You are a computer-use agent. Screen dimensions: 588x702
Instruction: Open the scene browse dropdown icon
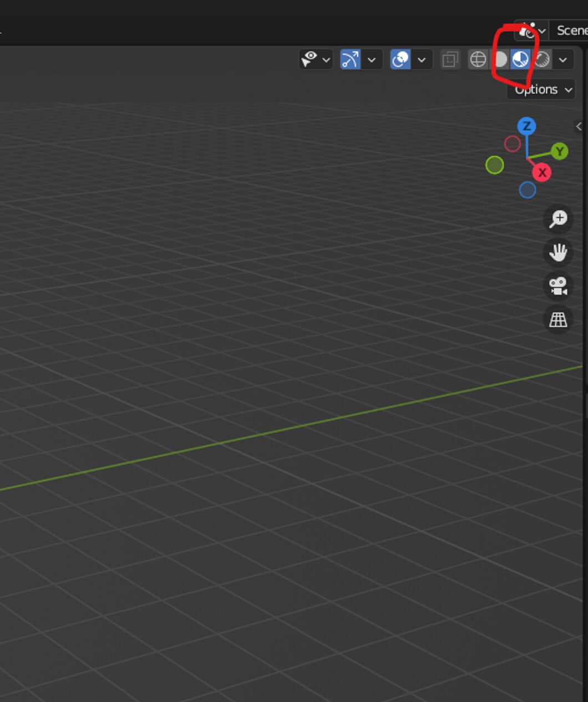pos(531,30)
